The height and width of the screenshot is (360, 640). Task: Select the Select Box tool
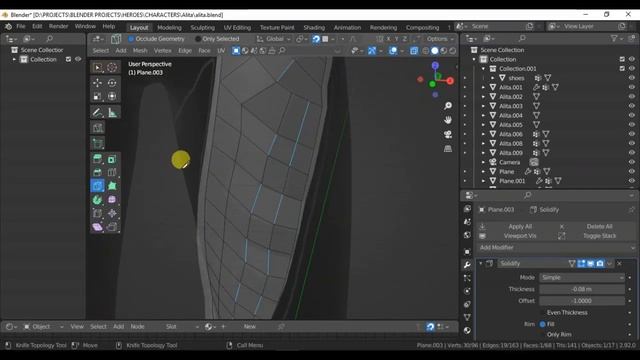[98, 67]
